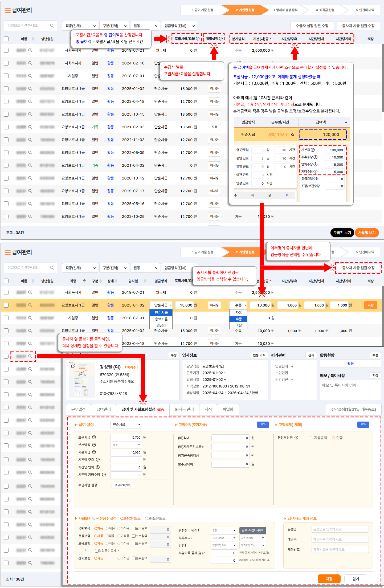Click the help icon beside 분개방식
This screenshot has height=588, width=384.
[x=94, y=445]
